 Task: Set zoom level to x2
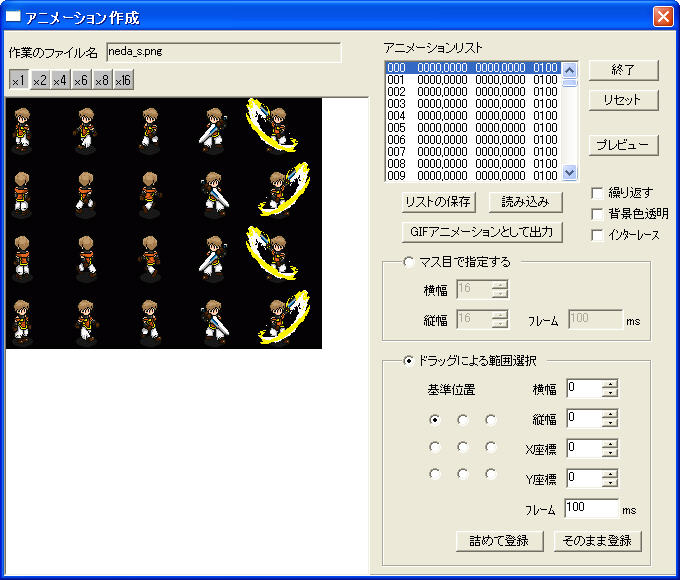39,80
